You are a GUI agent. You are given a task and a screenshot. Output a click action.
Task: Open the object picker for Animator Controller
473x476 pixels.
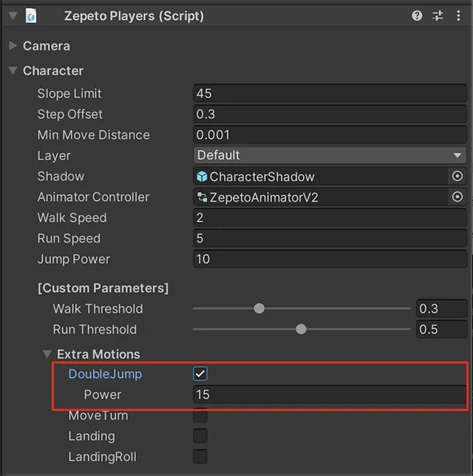pos(457,197)
